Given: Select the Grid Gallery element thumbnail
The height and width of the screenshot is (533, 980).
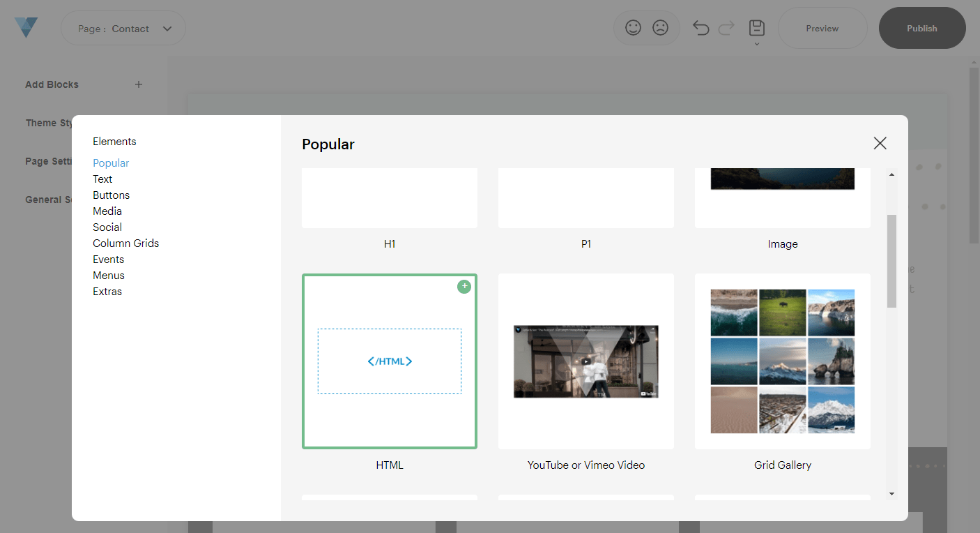Looking at the screenshot, I should (782, 361).
